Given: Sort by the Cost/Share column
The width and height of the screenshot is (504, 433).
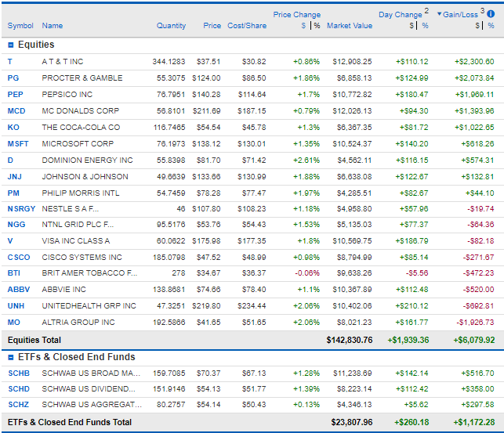Looking at the screenshot, I should pyautogui.click(x=247, y=26).
